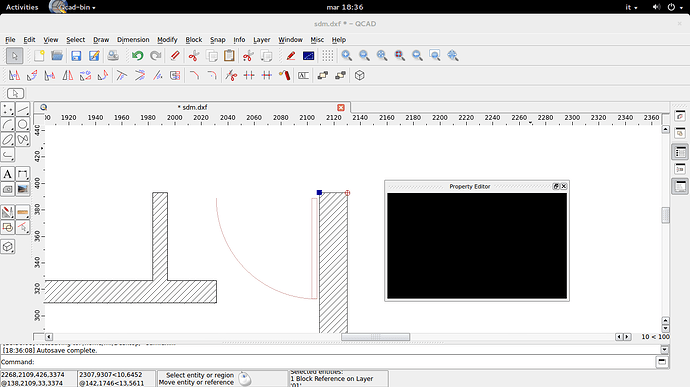Select the Stretch tool

pos(175,76)
